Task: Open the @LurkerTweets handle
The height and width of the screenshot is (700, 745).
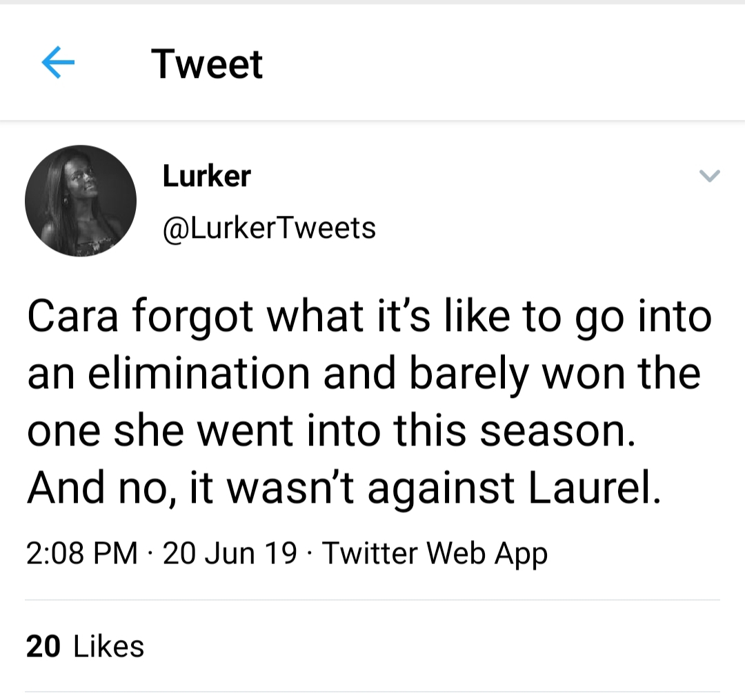Action: coord(269,228)
